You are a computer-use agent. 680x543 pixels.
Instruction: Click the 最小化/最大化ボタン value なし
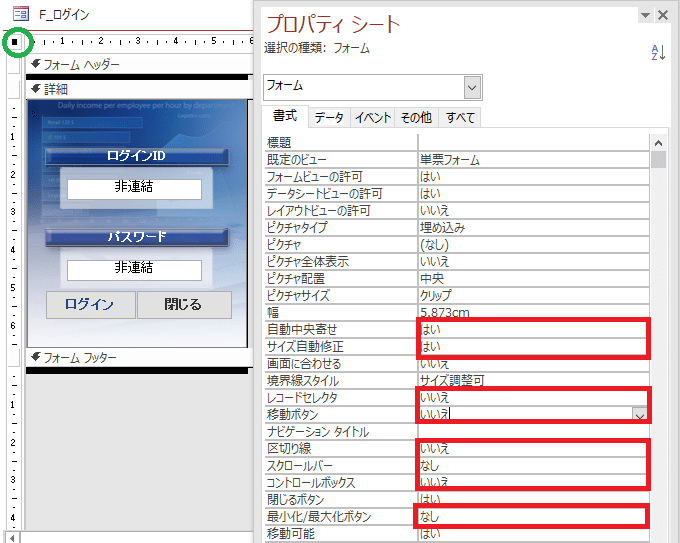click(533, 517)
